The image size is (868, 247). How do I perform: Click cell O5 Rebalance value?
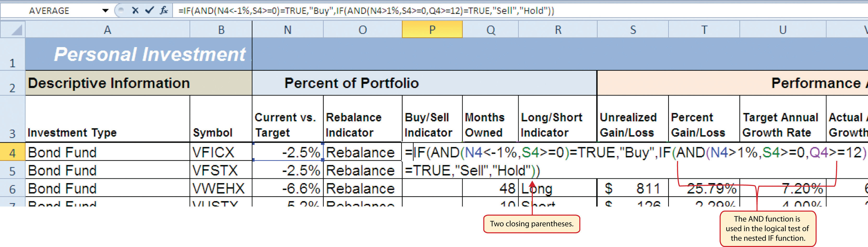(362, 171)
